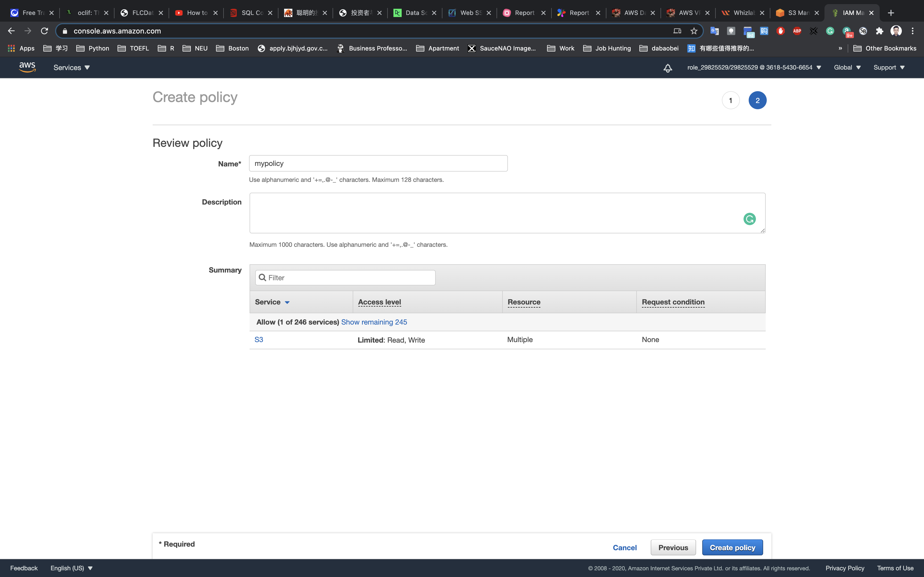Click the Grammarly icon in Description box
The image size is (924, 577).
tap(749, 219)
